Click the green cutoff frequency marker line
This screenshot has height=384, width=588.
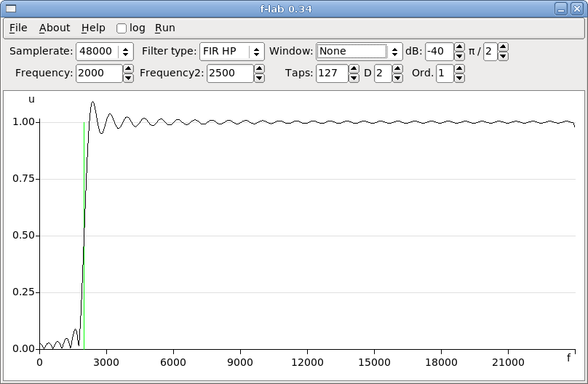point(84,236)
